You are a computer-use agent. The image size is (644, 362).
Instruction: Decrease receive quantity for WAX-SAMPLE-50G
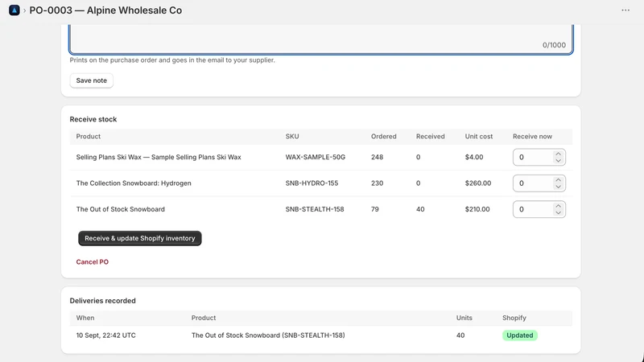[558, 160]
